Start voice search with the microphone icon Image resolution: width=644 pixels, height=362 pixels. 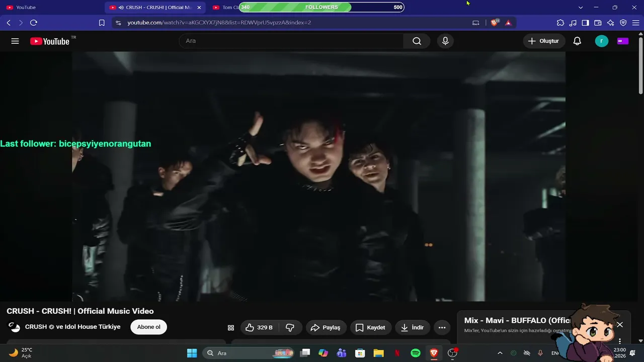(x=445, y=41)
